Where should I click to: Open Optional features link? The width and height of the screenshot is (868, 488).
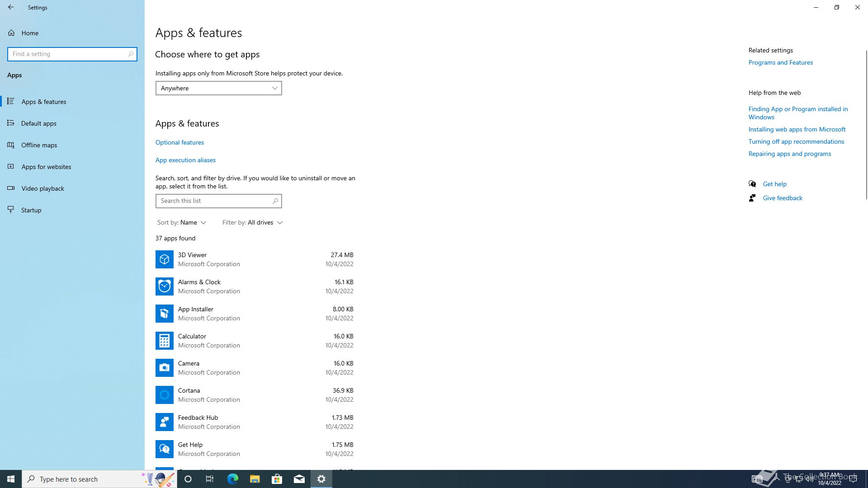click(179, 142)
